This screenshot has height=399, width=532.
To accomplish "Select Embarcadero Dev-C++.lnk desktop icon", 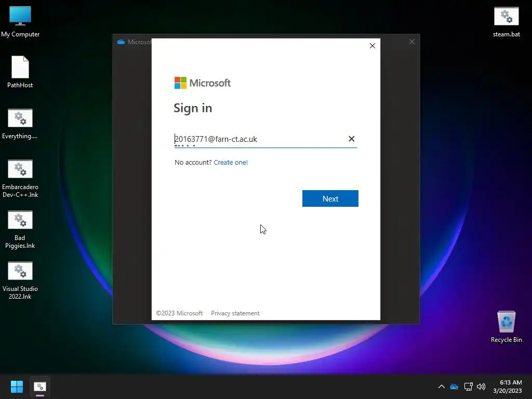I will (20, 179).
